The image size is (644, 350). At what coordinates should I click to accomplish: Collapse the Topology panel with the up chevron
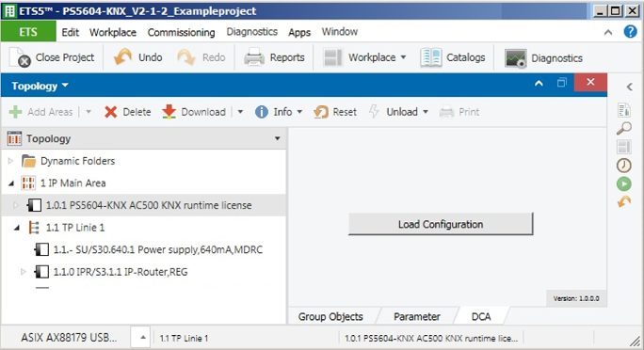pyautogui.click(x=539, y=84)
